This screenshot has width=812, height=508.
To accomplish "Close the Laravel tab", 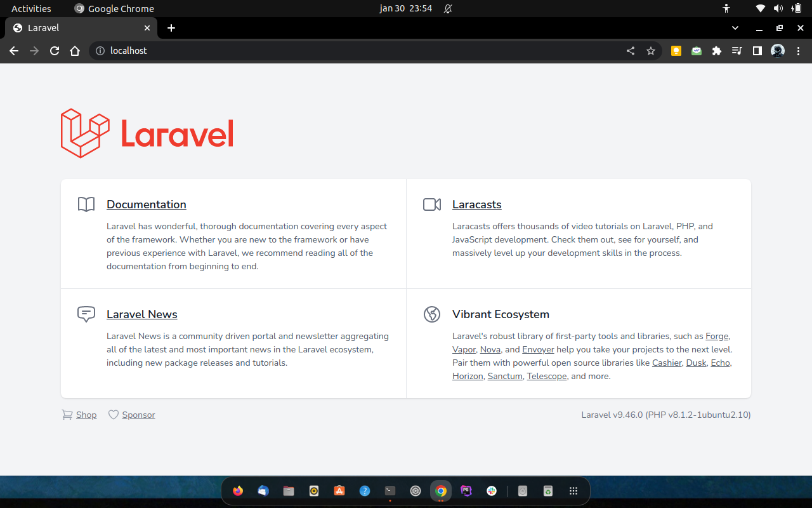I will coord(147,28).
